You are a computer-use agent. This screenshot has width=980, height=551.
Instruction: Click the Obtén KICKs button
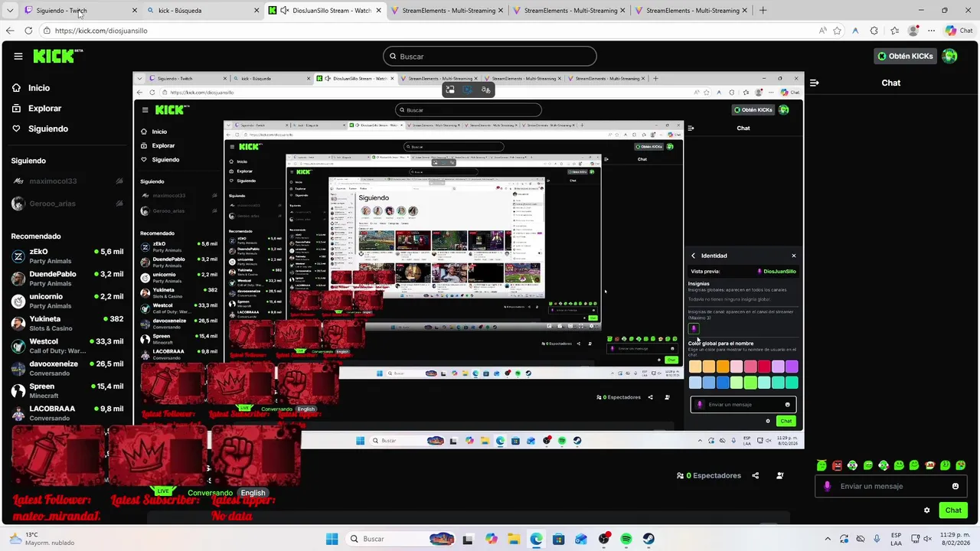pos(905,56)
